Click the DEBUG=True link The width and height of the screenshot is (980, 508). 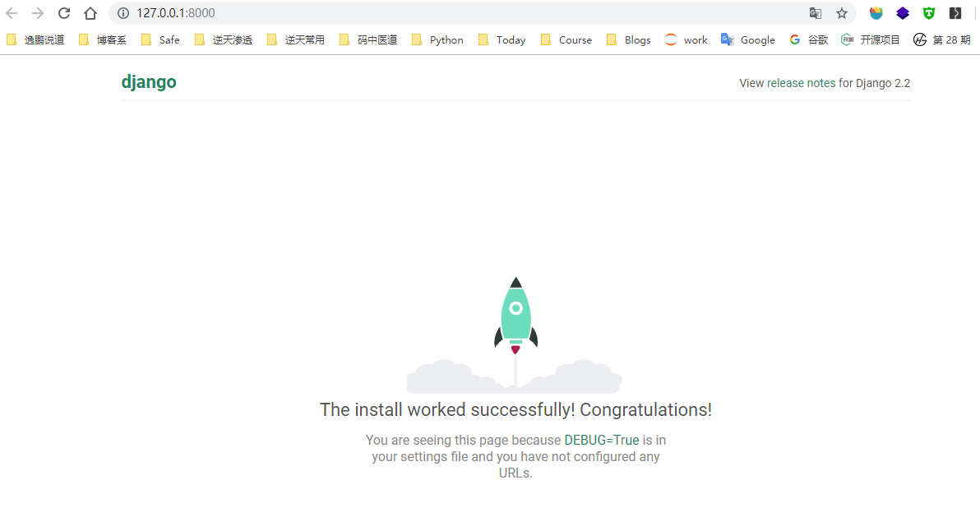click(x=601, y=440)
